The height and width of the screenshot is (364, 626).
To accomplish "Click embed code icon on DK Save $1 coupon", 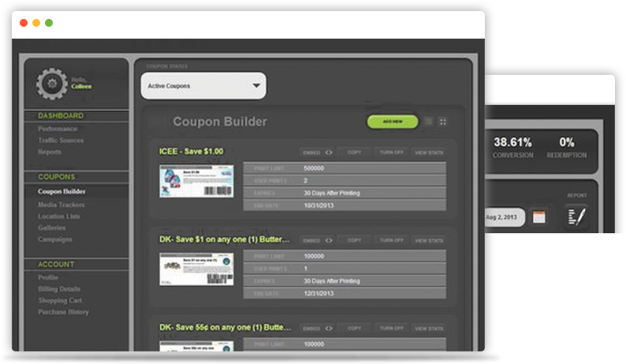I will point(329,240).
